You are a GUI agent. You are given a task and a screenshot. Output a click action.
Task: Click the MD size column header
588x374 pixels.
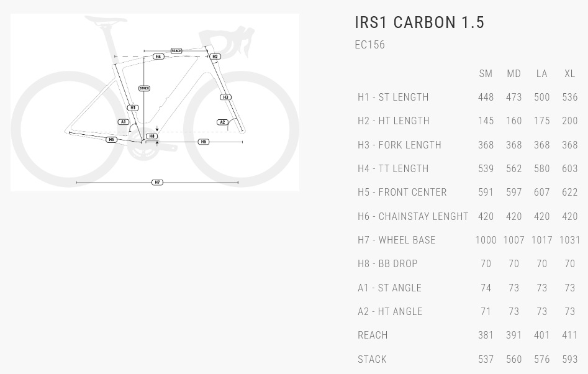[513, 74]
